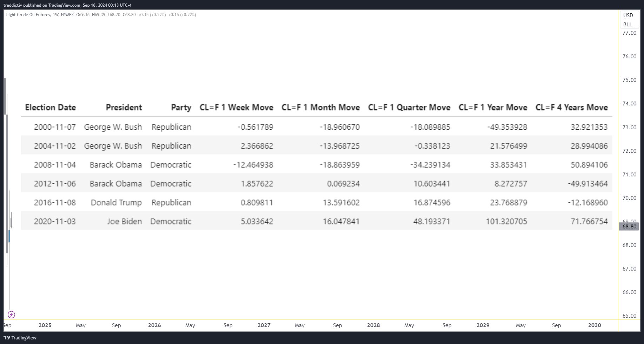This screenshot has height=344, width=644.
Task: Click the Election Date column header
Action: click(x=51, y=108)
